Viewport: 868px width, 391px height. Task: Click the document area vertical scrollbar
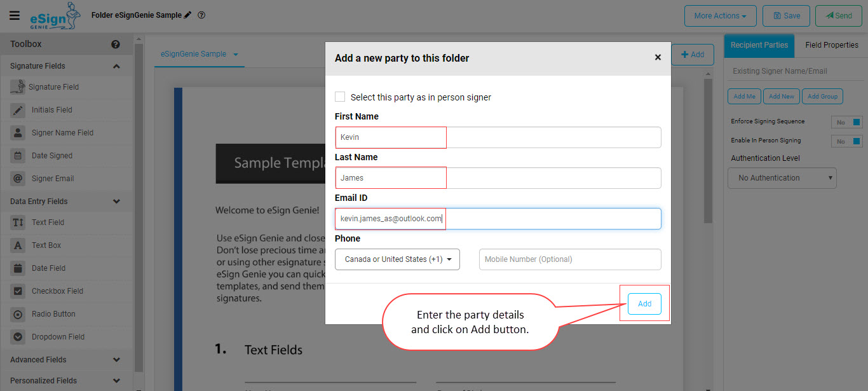pos(709,151)
